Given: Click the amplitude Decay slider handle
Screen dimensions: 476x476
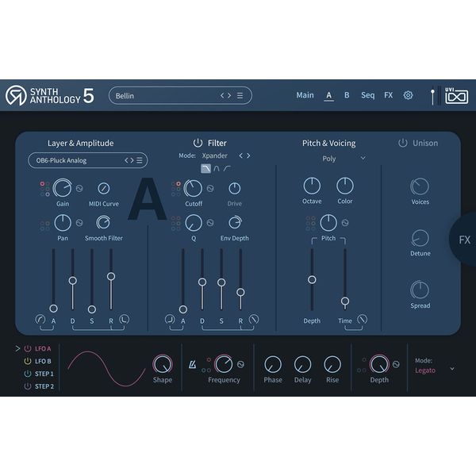Looking at the screenshot, I should point(72,281).
